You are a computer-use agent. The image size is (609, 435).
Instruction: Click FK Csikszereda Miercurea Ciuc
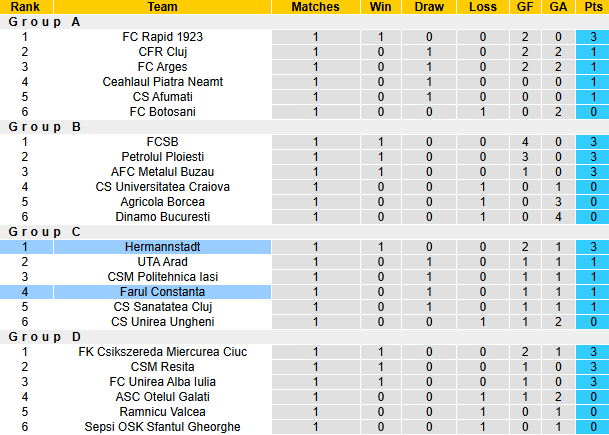click(162, 352)
